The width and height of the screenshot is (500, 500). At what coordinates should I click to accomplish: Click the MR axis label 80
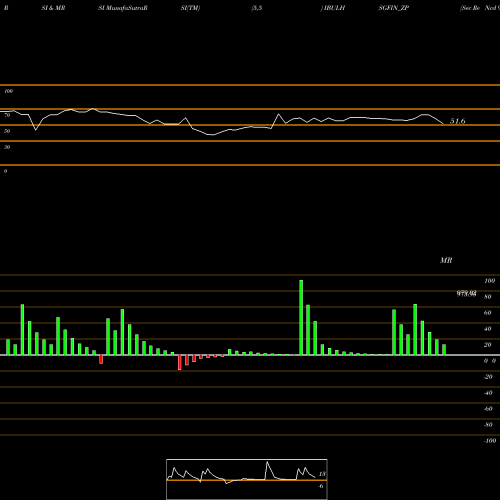tap(488, 297)
